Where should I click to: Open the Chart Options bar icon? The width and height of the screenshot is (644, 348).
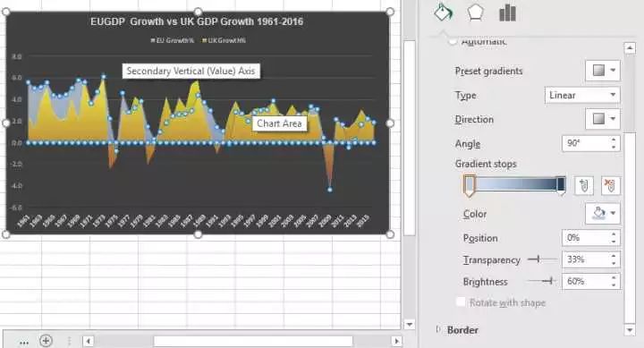click(507, 13)
